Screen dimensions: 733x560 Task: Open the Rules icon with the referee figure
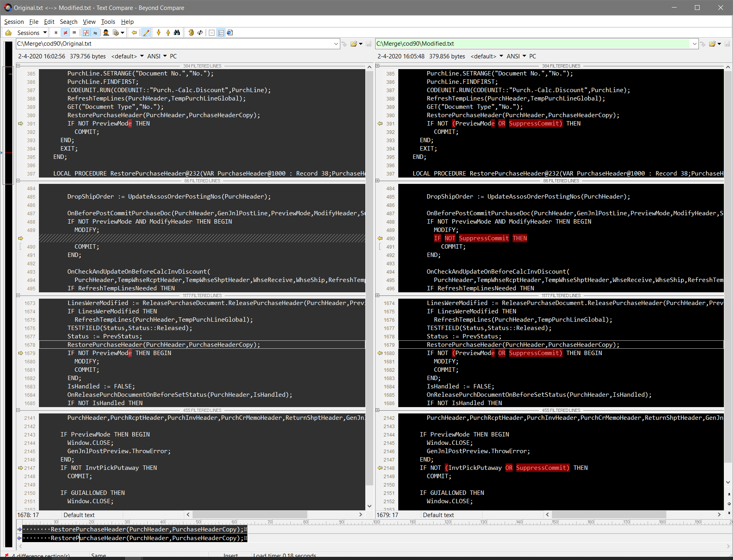(x=106, y=33)
